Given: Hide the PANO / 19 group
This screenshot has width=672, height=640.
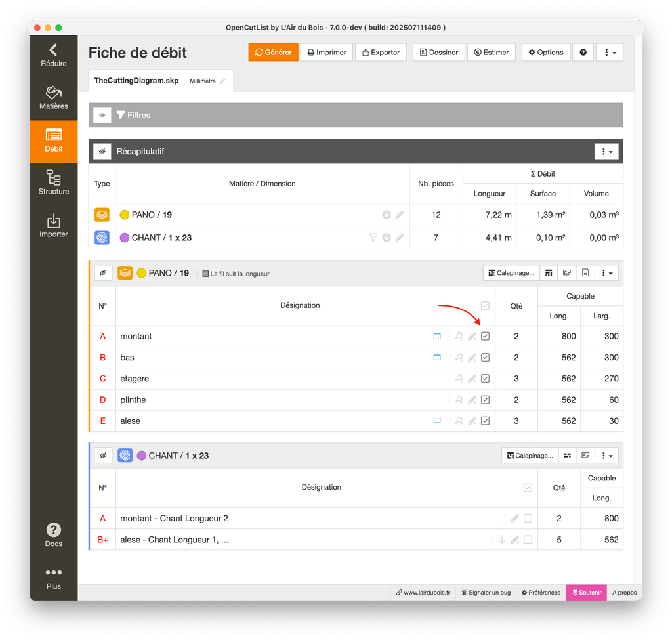Looking at the screenshot, I should click(103, 273).
